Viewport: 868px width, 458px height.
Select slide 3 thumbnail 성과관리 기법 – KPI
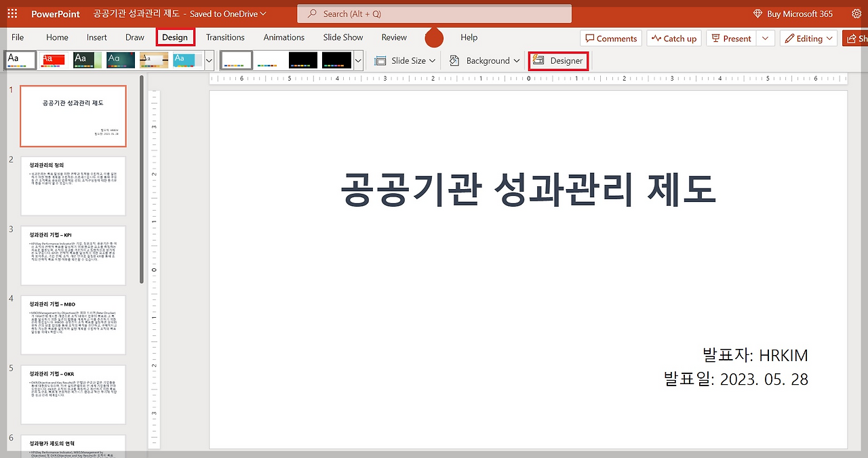coord(73,255)
